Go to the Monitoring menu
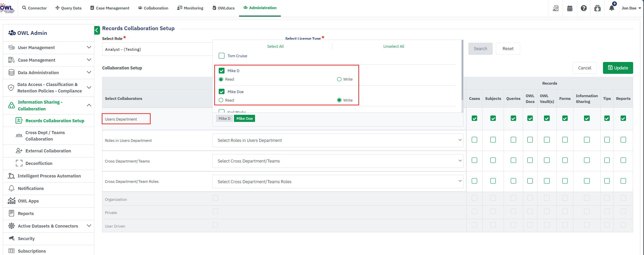The height and width of the screenshot is (255, 644). 190,8
